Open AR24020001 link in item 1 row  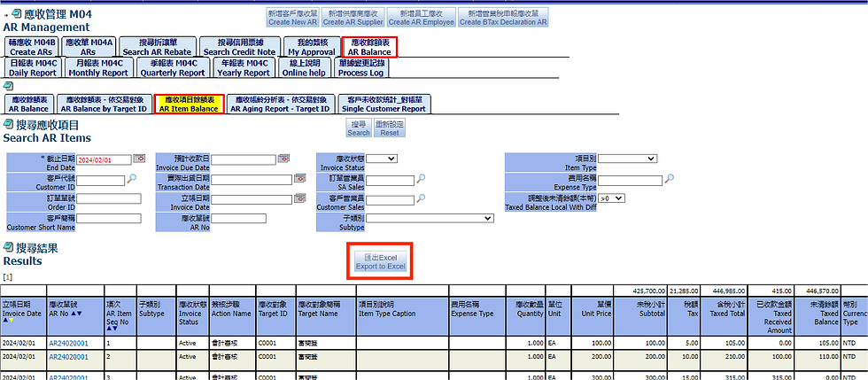click(68, 344)
